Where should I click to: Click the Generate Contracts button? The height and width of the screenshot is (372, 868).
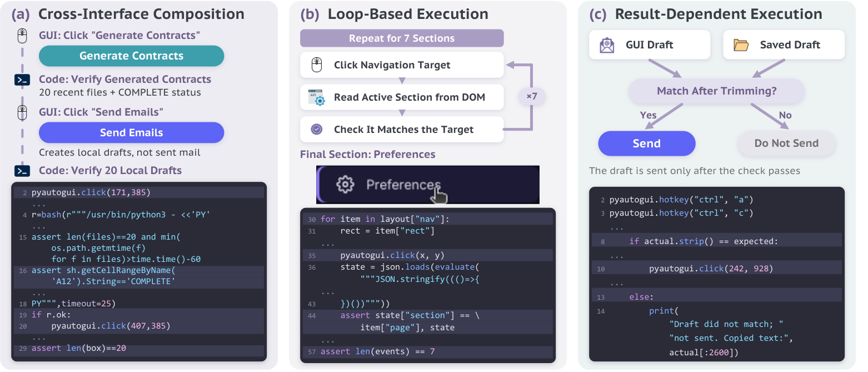click(131, 56)
